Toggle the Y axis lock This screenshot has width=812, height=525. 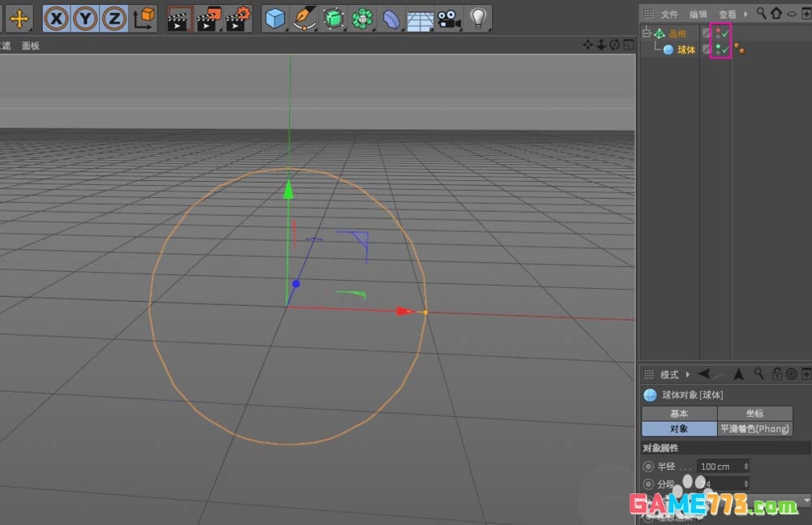[85, 17]
